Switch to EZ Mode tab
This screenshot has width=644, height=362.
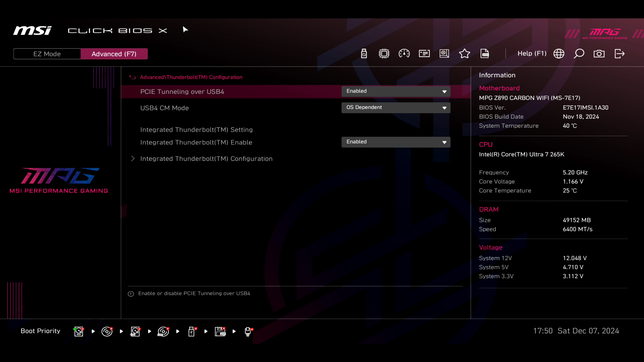pyautogui.click(x=47, y=54)
